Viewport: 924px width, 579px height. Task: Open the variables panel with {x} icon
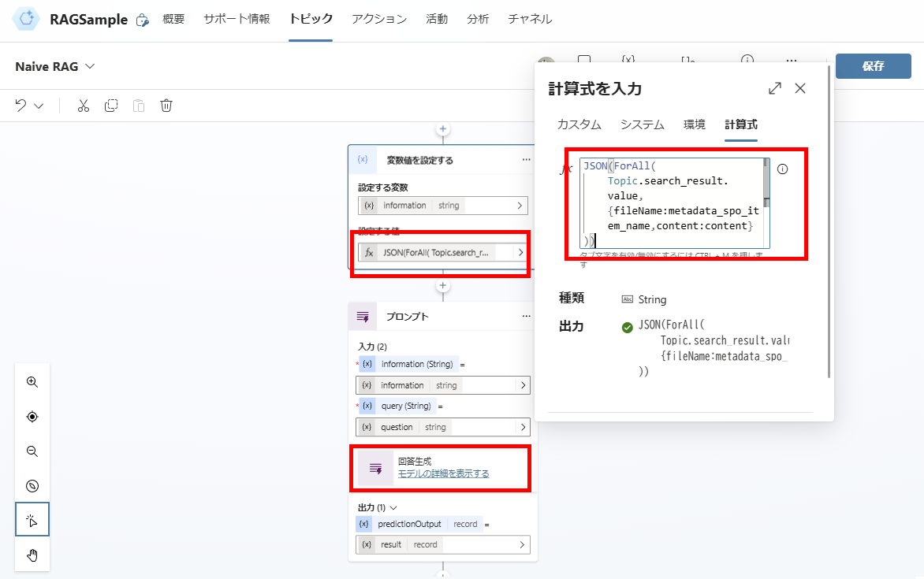click(x=628, y=60)
